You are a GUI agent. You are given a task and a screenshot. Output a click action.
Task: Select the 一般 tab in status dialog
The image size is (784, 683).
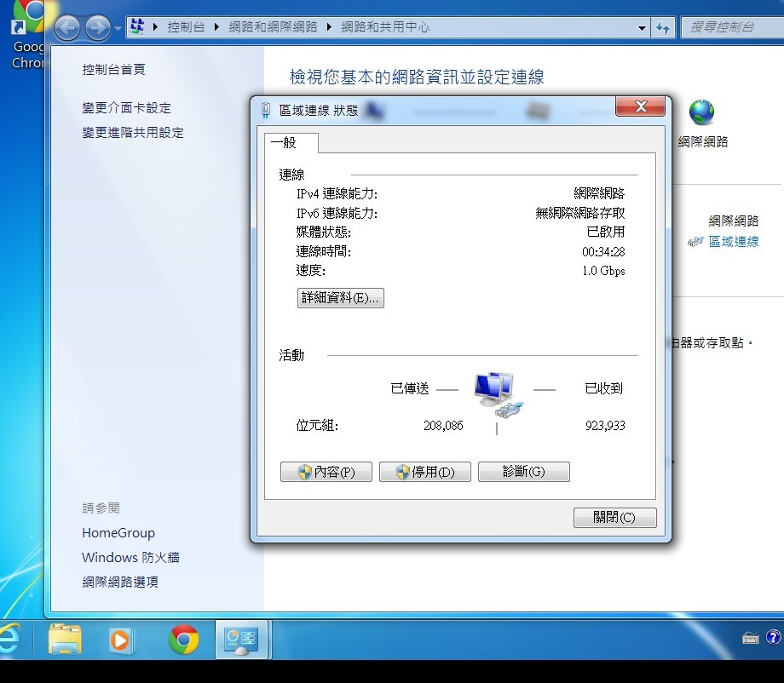pyautogui.click(x=291, y=143)
